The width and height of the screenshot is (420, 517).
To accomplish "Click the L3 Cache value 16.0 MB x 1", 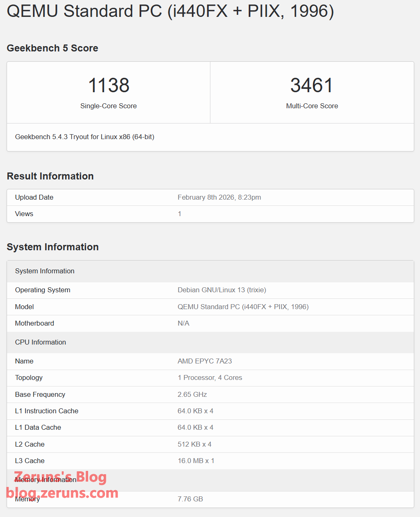I will click(x=196, y=461).
